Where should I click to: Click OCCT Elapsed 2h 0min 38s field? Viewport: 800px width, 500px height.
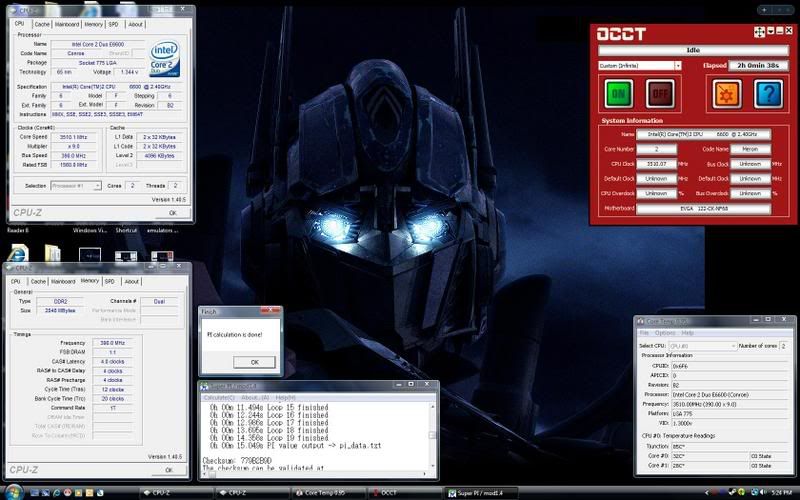coord(758,66)
